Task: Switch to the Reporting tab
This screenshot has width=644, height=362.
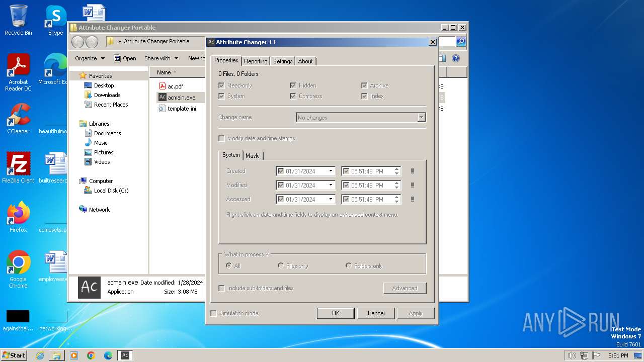Action: pos(256,61)
